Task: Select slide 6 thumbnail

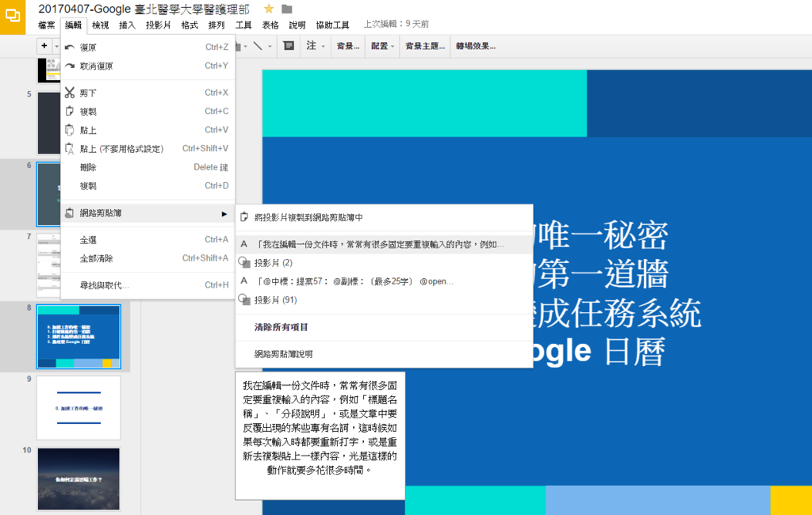Action: coord(49,194)
